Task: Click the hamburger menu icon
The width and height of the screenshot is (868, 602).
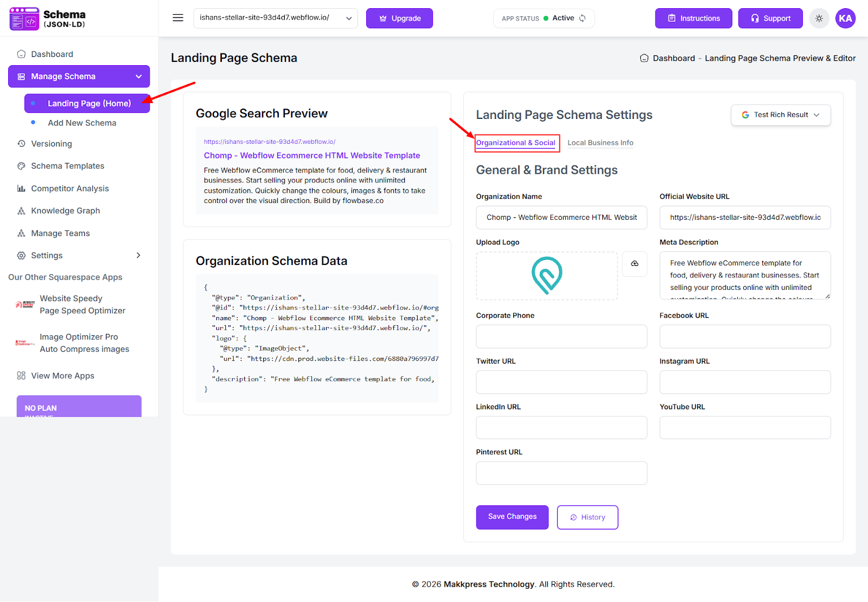Action: [x=178, y=18]
